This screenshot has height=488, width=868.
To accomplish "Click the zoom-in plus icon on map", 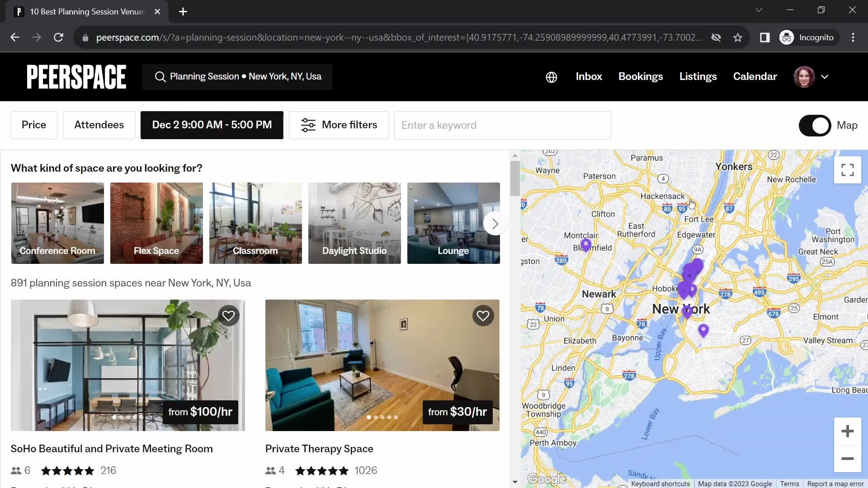I will 847,431.
